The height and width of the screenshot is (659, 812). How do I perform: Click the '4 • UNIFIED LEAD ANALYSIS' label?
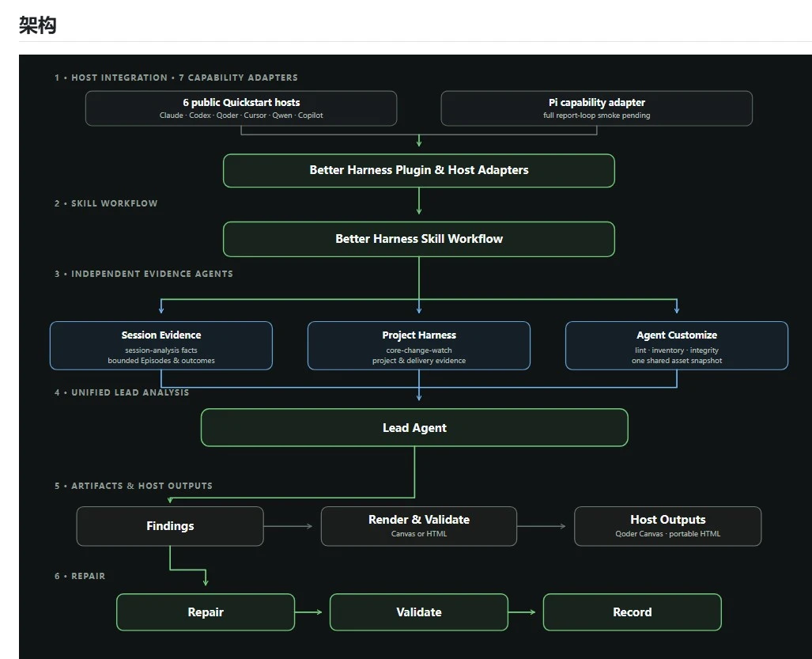[122, 392]
